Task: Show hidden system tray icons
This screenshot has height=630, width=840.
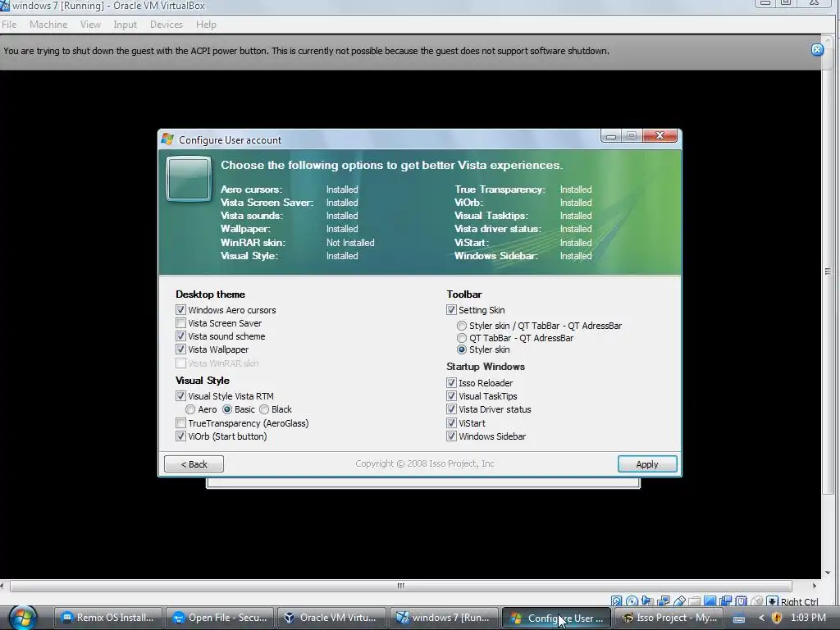Action: click(761, 618)
